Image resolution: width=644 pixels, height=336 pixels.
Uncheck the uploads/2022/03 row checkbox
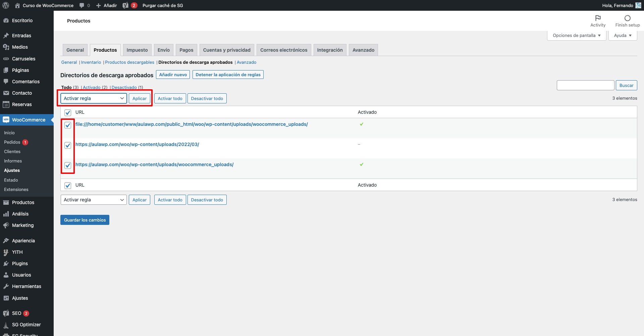point(68,145)
